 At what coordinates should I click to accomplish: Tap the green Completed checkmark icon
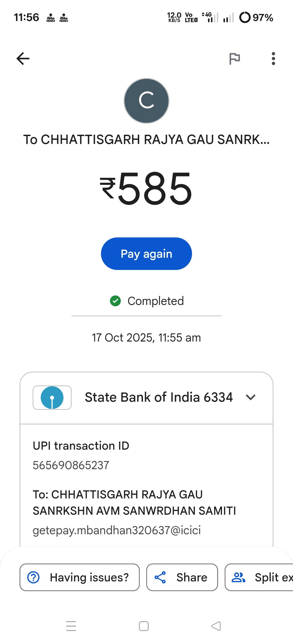point(115,301)
